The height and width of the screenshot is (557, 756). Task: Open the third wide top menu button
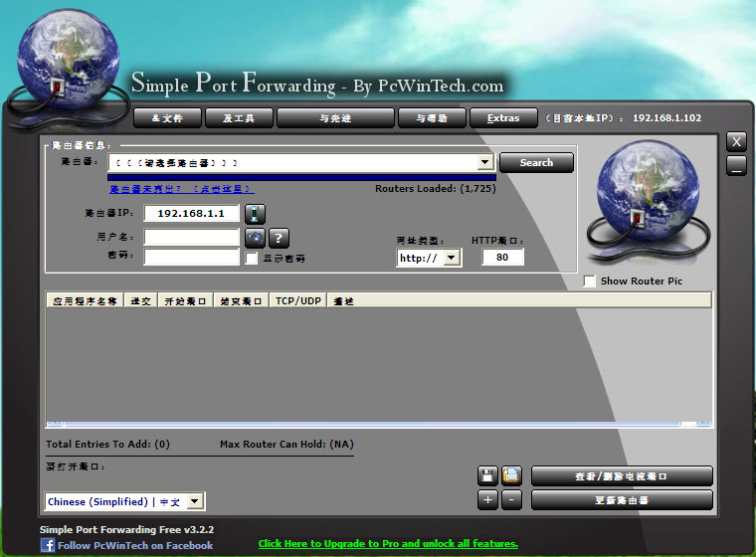pos(335,118)
